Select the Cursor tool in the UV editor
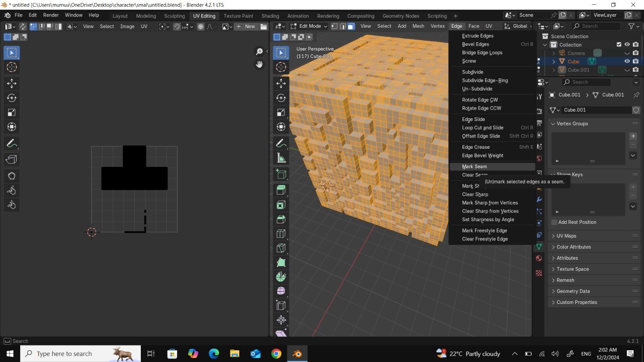The width and height of the screenshot is (644, 362). (x=12, y=67)
